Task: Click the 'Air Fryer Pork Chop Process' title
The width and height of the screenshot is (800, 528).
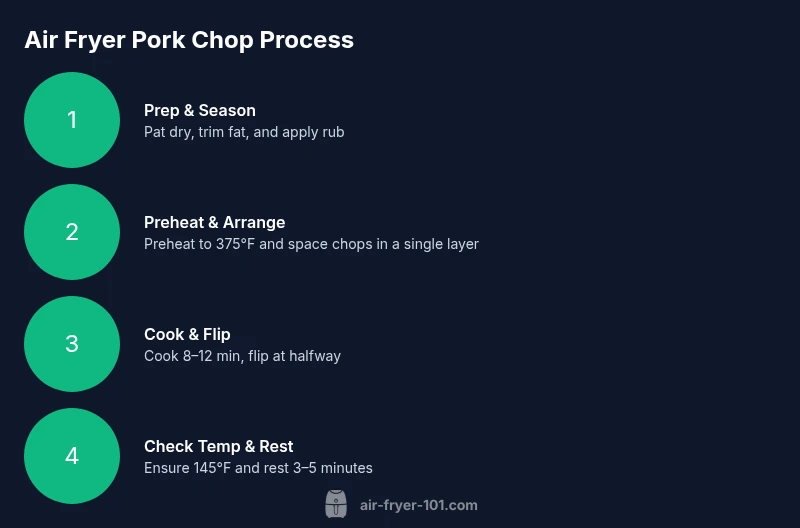Action: 189,40
